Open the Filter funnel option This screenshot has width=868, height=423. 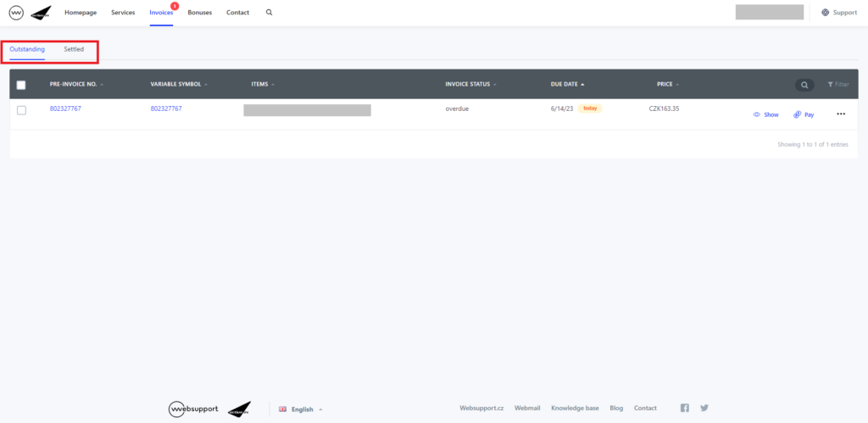tap(837, 85)
